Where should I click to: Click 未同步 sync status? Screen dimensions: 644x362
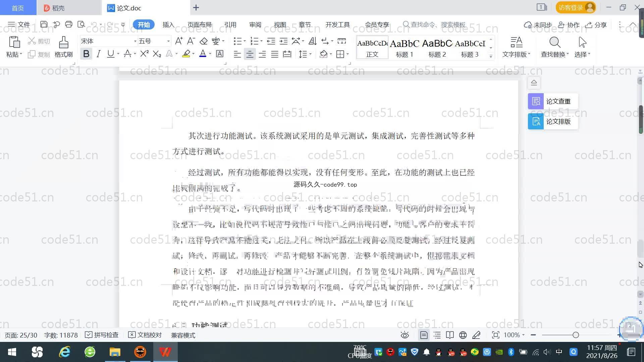point(538,25)
